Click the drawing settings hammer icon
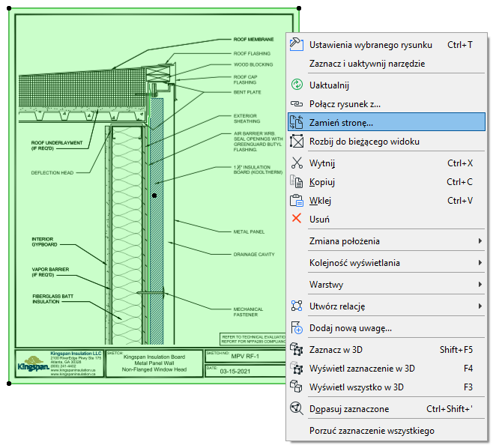Viewport: 493px width, 448px height. coord(296,44)
